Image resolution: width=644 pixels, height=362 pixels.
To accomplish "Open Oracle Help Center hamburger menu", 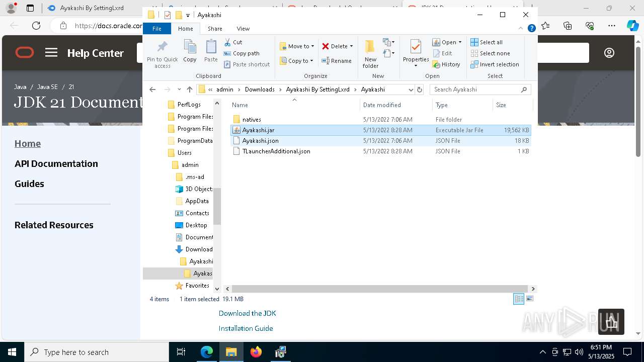I will [51, 52].
